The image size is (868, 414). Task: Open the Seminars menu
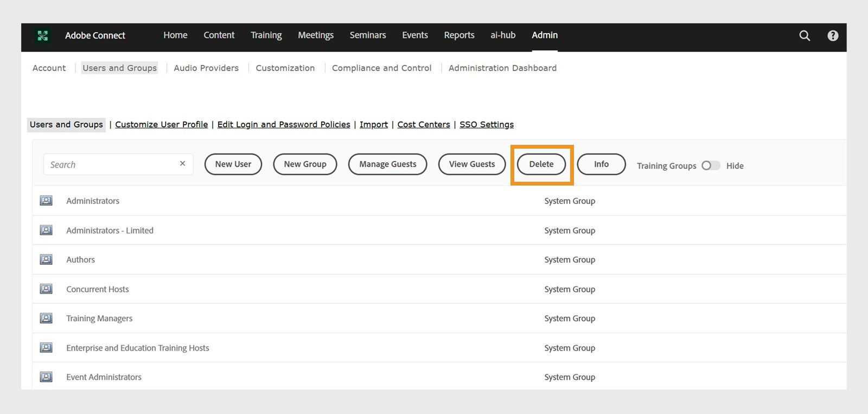point(368,35)
